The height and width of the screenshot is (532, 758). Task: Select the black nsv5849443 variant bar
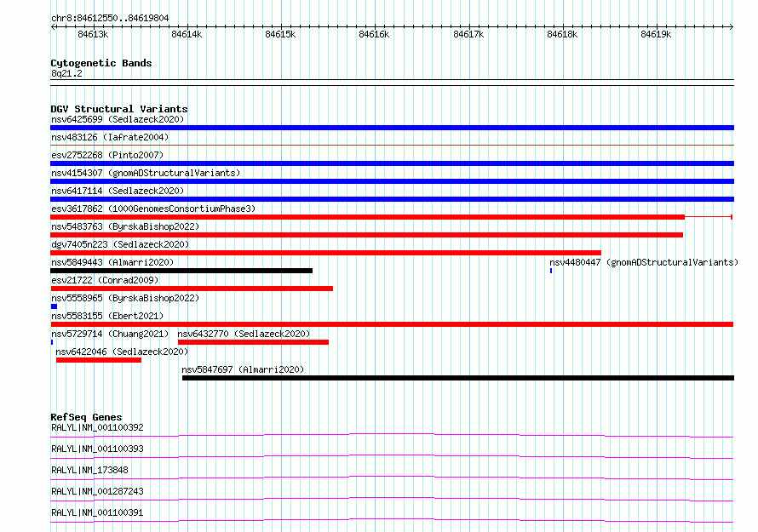tap(181, 271)
